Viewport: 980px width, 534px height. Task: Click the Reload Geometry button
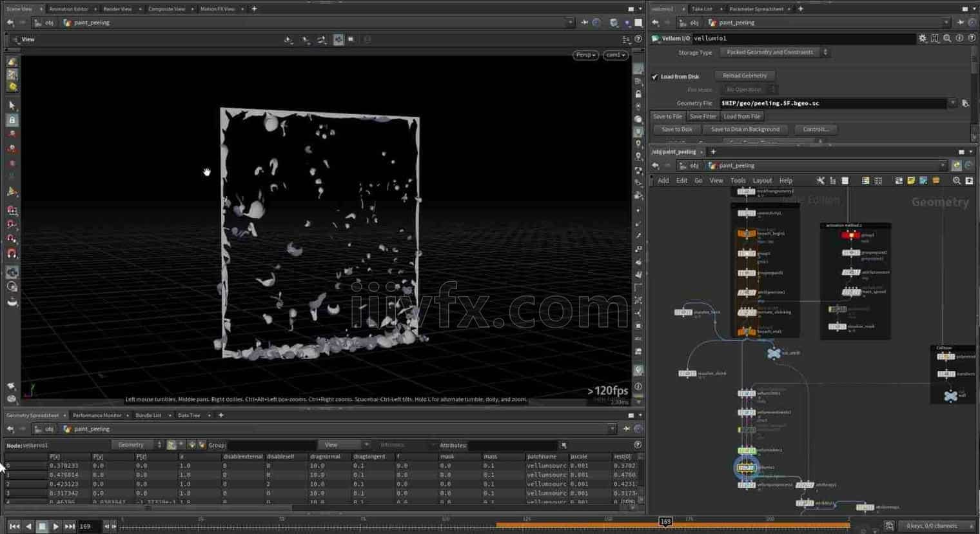pos(745,76)
